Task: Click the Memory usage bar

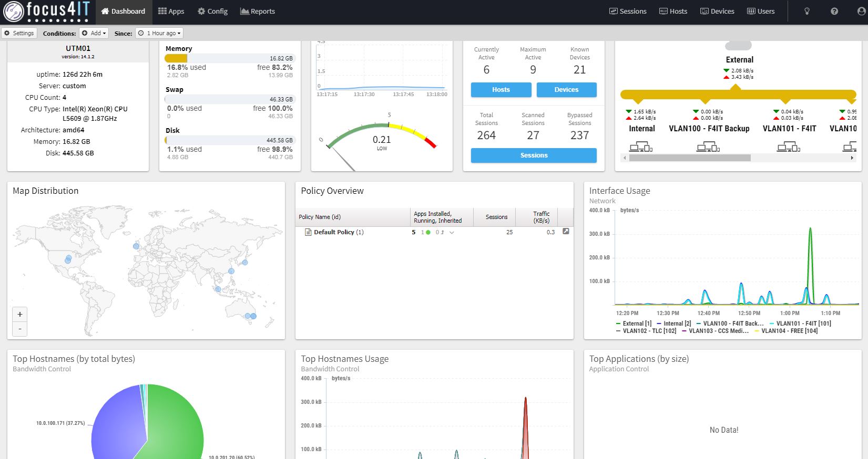Action: 230,58
